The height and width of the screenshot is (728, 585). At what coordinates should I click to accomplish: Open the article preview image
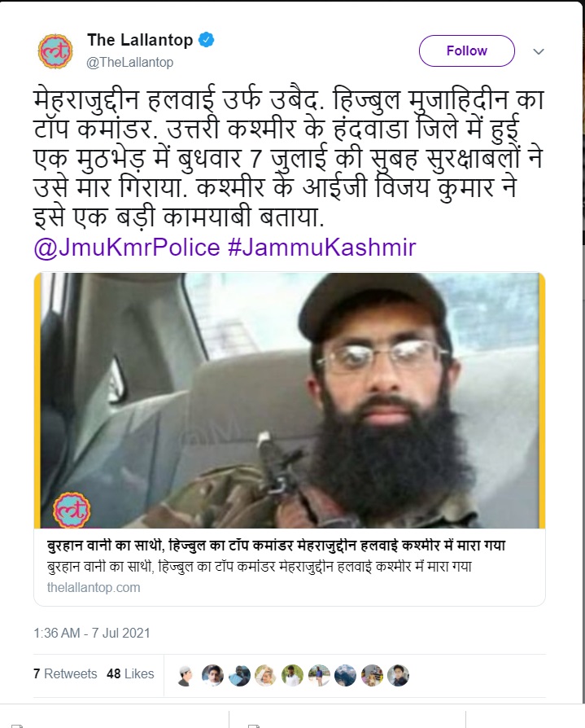[290, 400]
